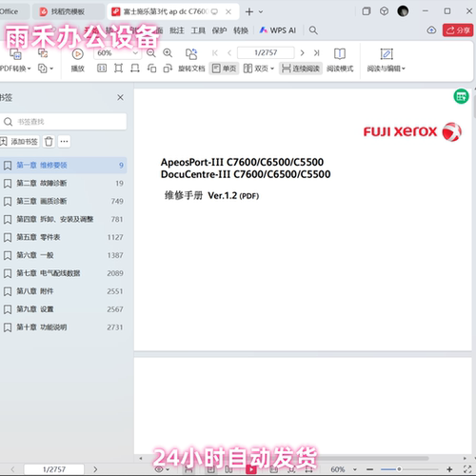Open reading mode book icon
The height and width of the screenshot is (476, 476).
[340, 53]
